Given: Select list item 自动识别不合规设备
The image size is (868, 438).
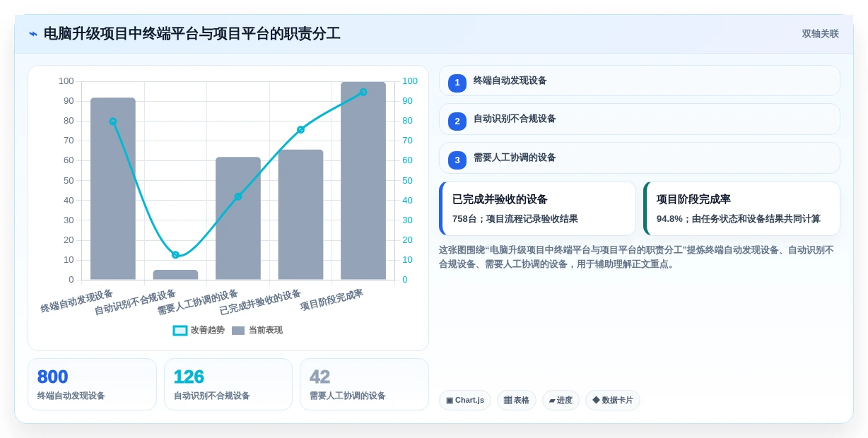Looking at the screenshot, I should click(639, 119).
